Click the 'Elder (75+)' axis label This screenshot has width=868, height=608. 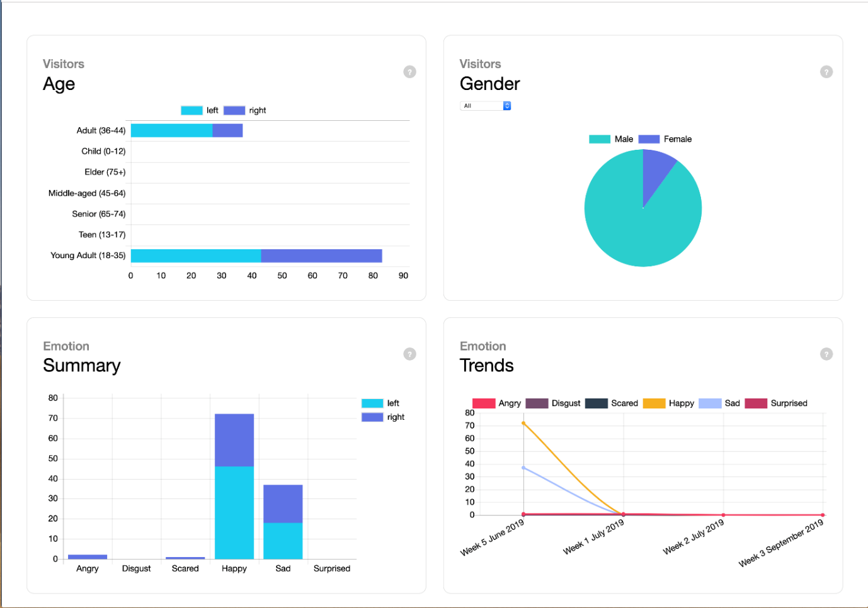click(105, 172)
